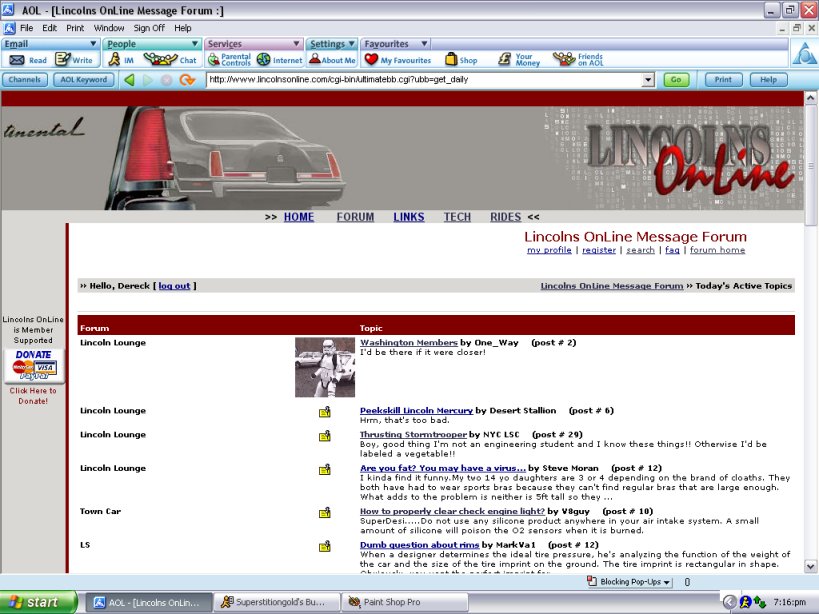The height and width of the screenshot is (614, 819).
Task: Click the topic icon beside Dumb question about rims
Action: [325, 546]
